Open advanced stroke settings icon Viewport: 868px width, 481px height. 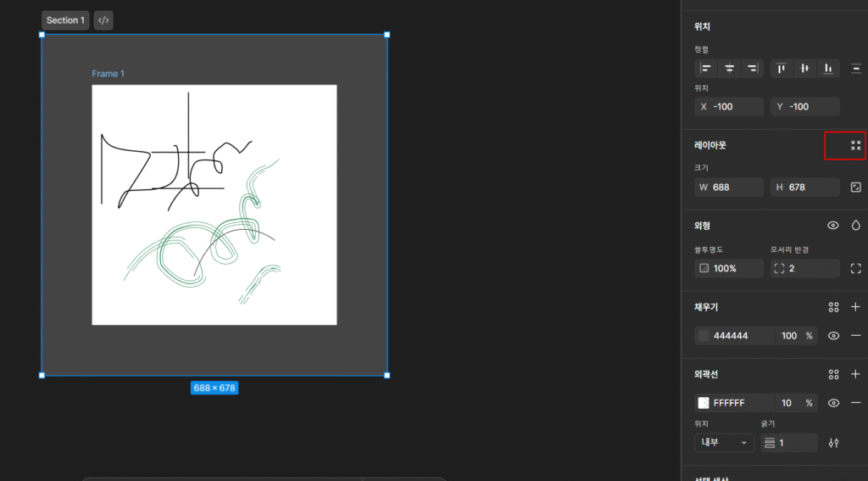(833, 443)
